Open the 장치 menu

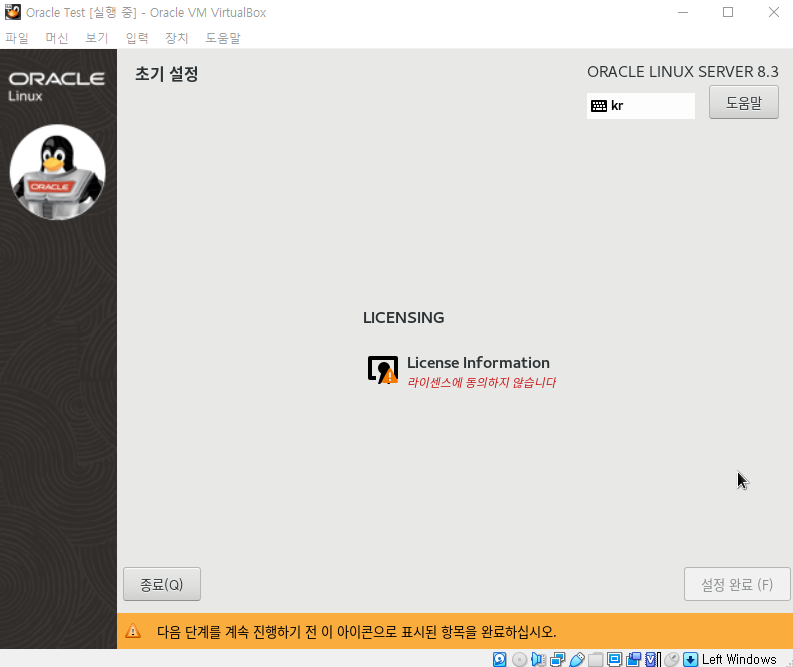[177, 38]
